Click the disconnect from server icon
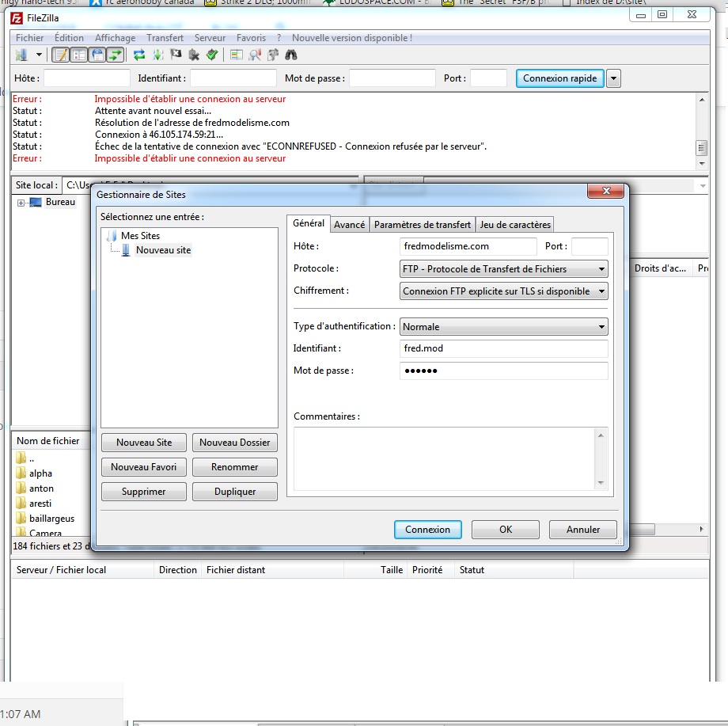Image resolution: width=728 pixels, height=726 pixels. click(194, 55)
